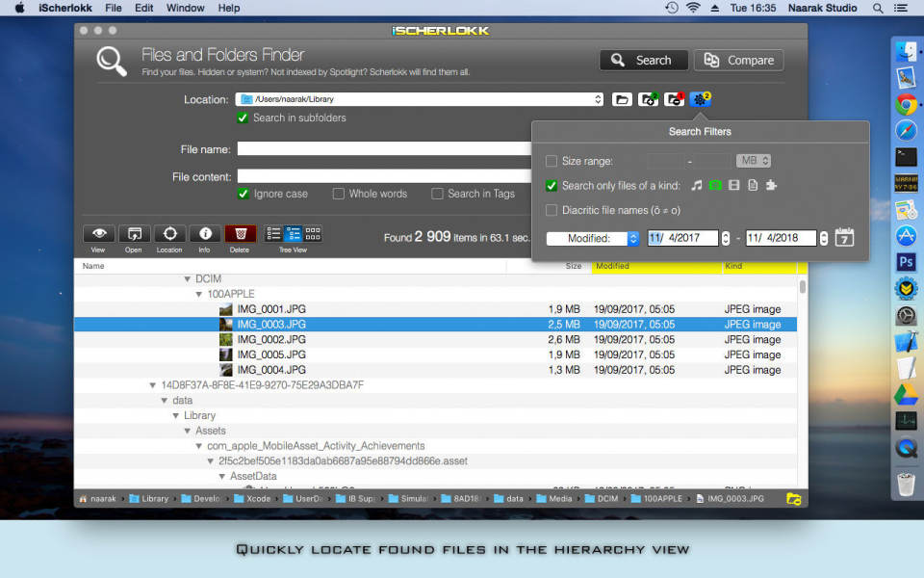Image resolution: width=924 pixels, height=578 pixels.
Task: Collapse the 100APPLE folder
Action: coord(198,295)
